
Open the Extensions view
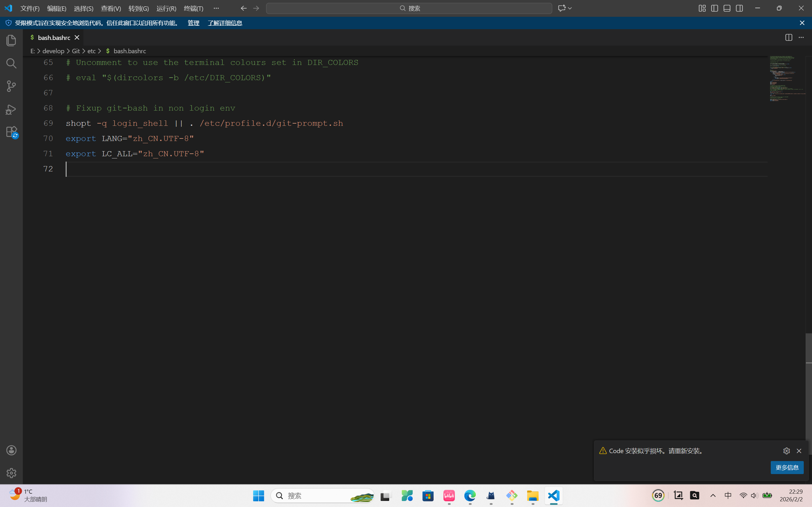coord(11,132)
